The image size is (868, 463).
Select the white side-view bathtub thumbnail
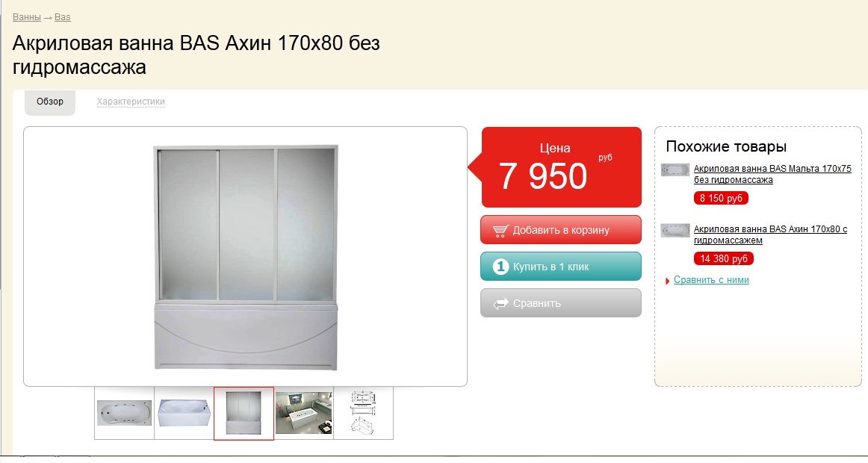pyautogui.click(x=184, y=413)
